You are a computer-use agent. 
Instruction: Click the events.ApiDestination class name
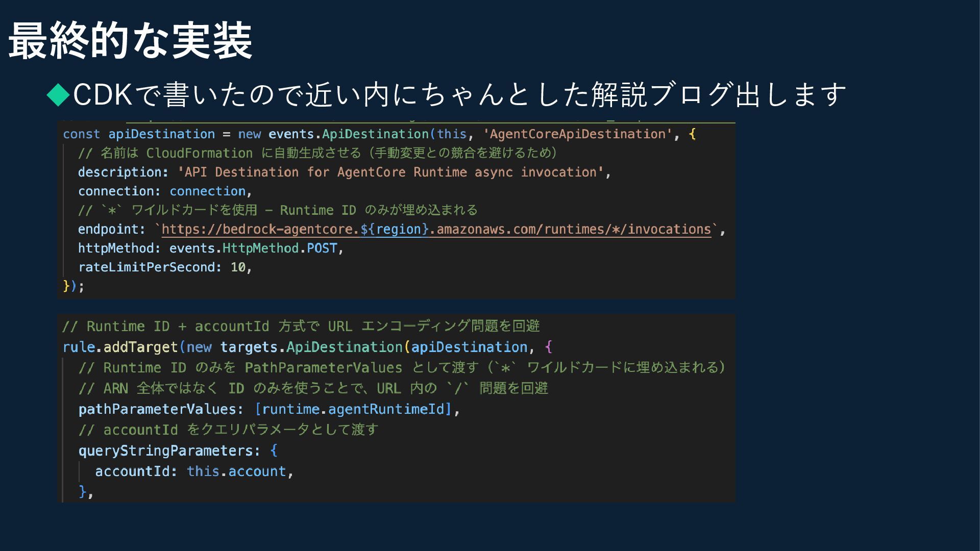(375, 134)
